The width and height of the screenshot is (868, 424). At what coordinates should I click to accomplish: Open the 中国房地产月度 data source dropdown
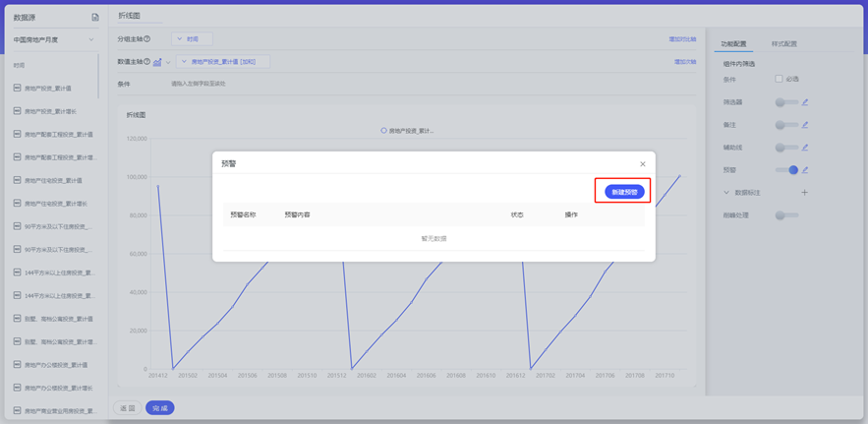click(91, 40)
